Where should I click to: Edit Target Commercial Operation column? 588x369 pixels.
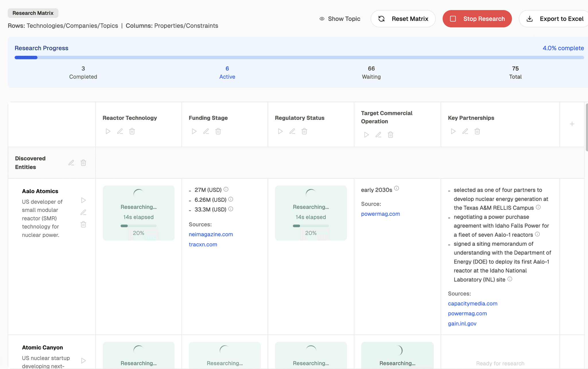point(378,135)
